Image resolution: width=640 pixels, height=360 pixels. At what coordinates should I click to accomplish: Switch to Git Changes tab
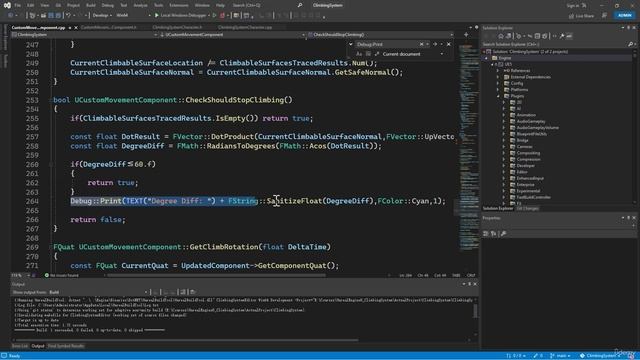click(x=527, y=209)
